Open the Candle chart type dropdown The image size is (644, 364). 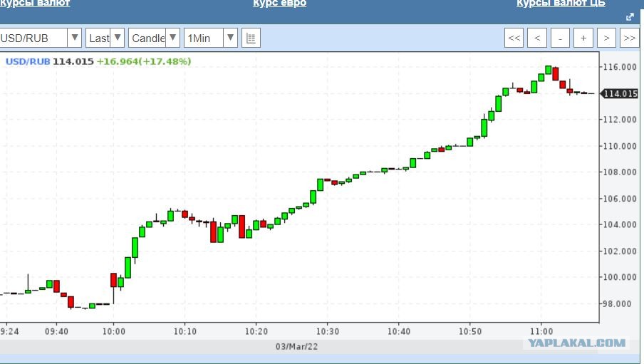coord(154,38)
